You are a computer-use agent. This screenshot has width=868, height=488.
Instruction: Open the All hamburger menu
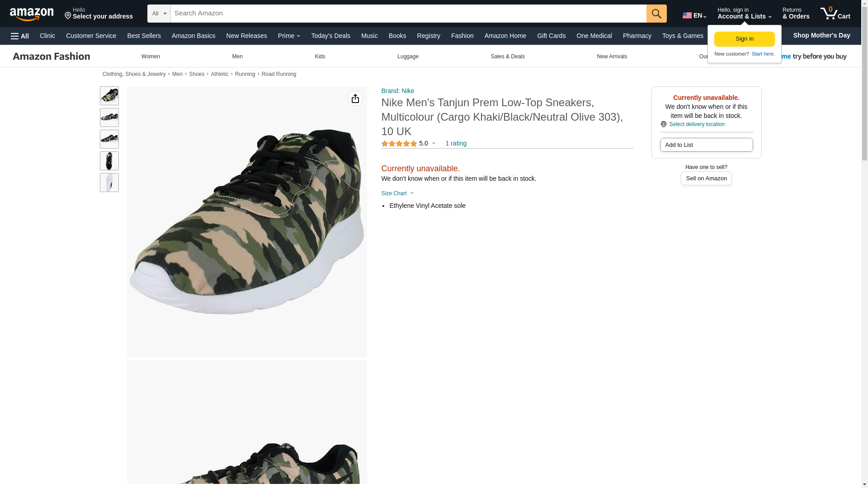click(x=20, y=36)
